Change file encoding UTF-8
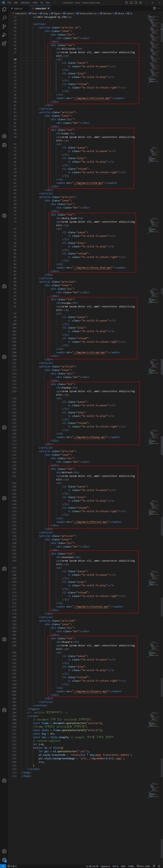This screenshot has height=868, width=163. [x=115, y=866]
